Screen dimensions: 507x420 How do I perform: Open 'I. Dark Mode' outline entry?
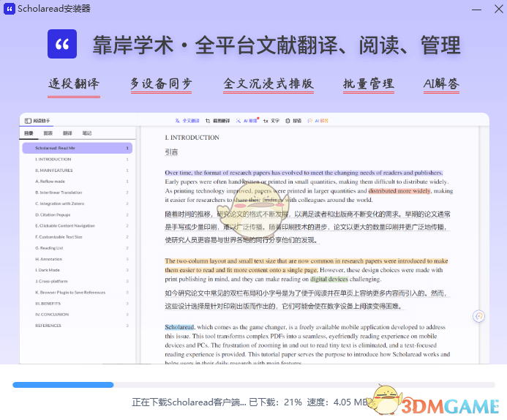point(78,270)
